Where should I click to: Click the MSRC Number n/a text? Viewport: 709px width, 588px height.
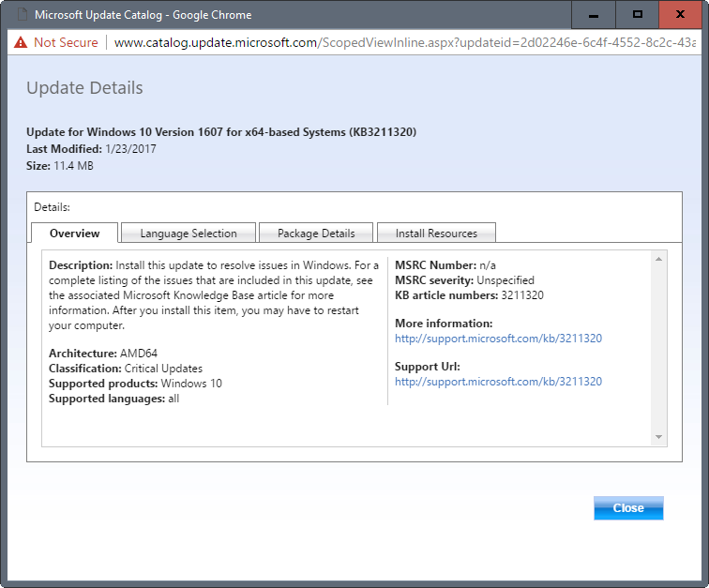pyautogui.click(x=445, y=265)
